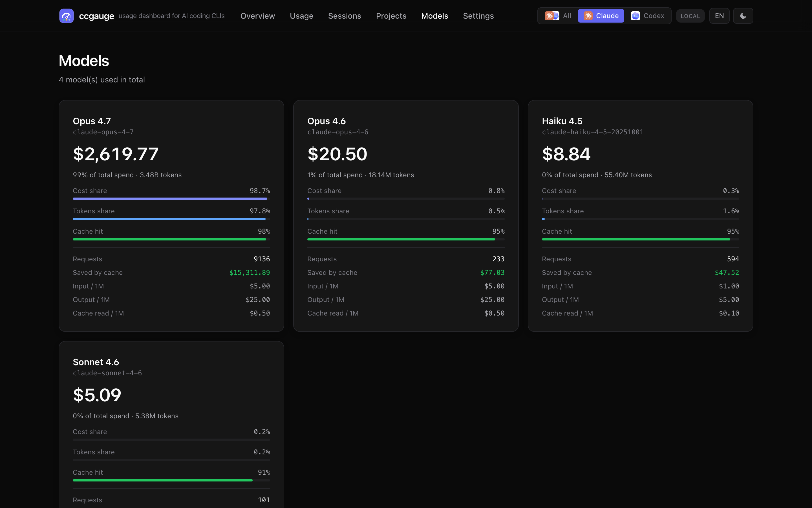The image size is (812, 508).
Task: Click the $15,311.89 saved by cache value
Action: click(250, 272)
